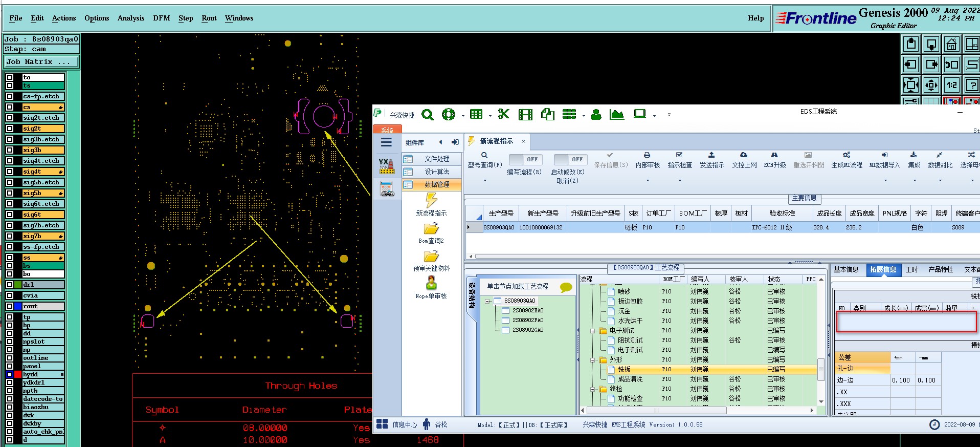Open the Genesis DFM menu

(x=162, y=18)
